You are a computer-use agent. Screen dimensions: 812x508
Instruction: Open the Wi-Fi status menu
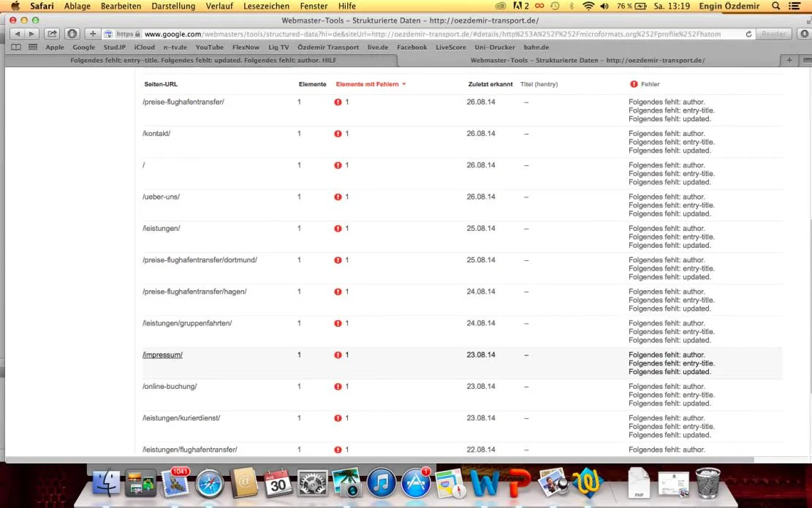pyautogui.click(x=588, y=6)
